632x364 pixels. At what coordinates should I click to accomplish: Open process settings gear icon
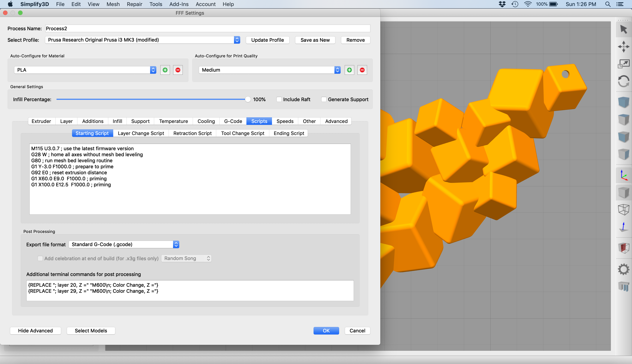pos(624,269)
